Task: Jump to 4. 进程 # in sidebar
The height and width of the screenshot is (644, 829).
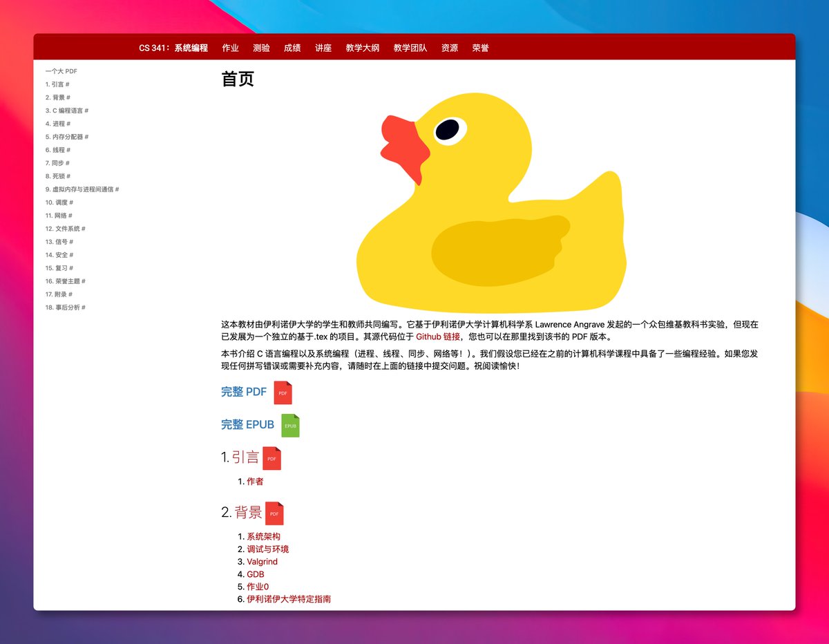Action: (x=57, y=124)
